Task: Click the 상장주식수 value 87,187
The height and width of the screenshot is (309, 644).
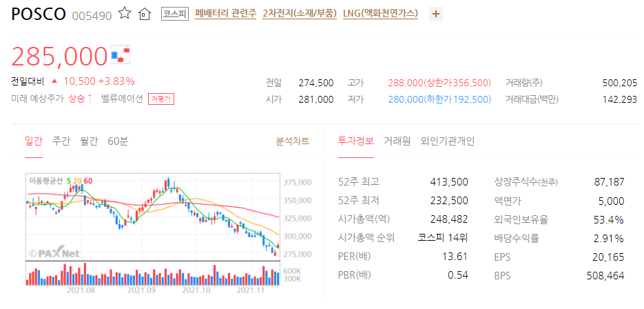Action: click(609, 182)
